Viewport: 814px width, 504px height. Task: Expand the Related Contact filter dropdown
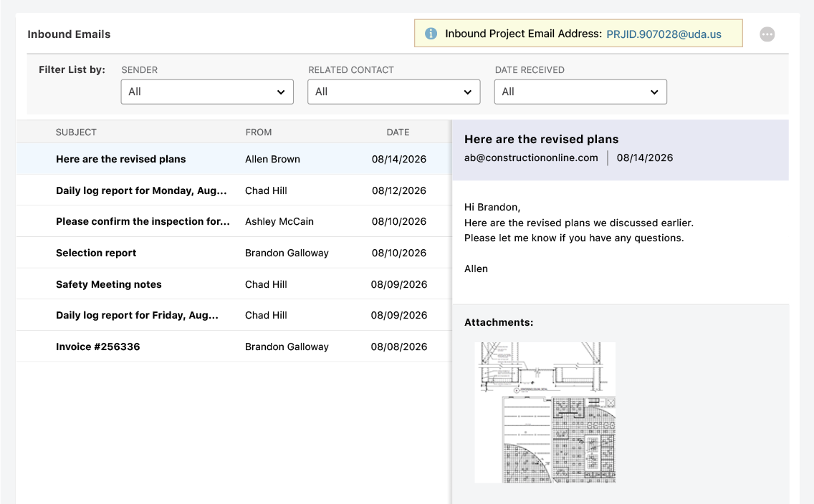tap(393, 92)
